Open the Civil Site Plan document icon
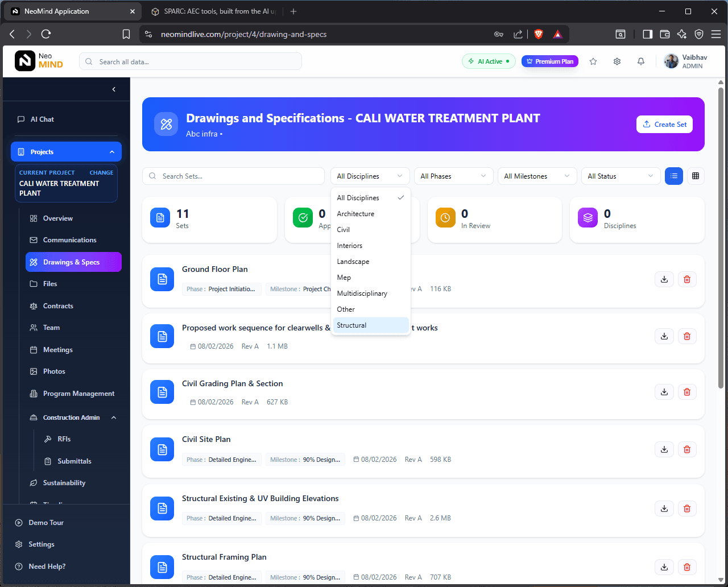728x587 pixels. [x=162, y=449]
